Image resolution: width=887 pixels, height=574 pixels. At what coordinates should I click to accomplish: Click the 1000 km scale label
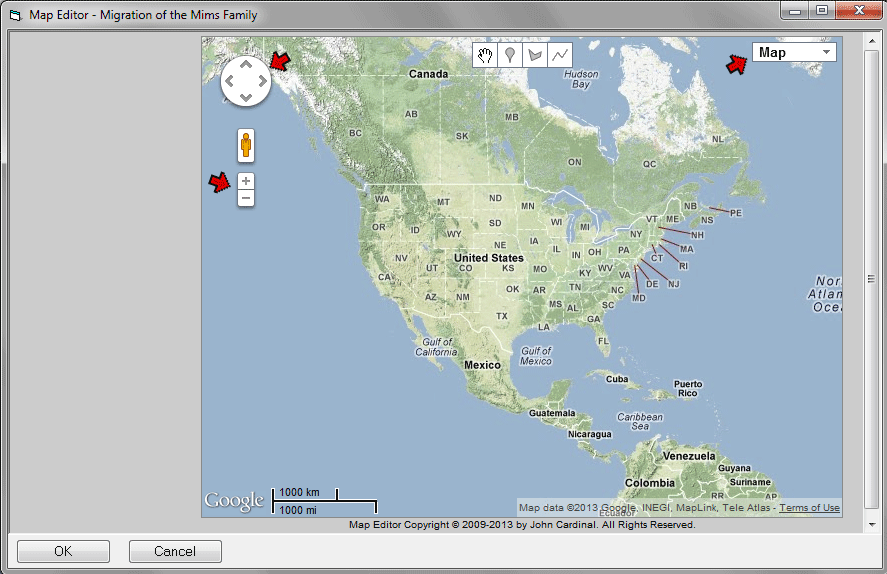(x=299, y=493)
